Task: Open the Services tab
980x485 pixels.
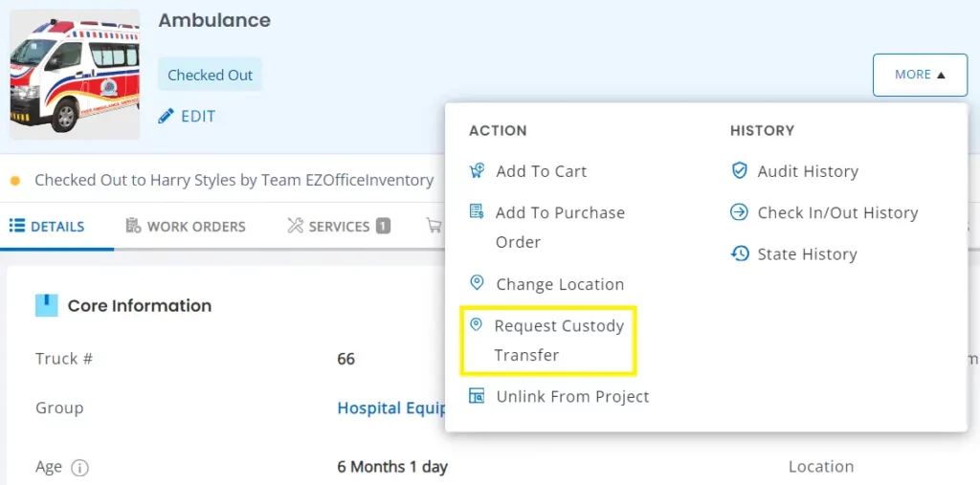Action: [x=338, y=227]
